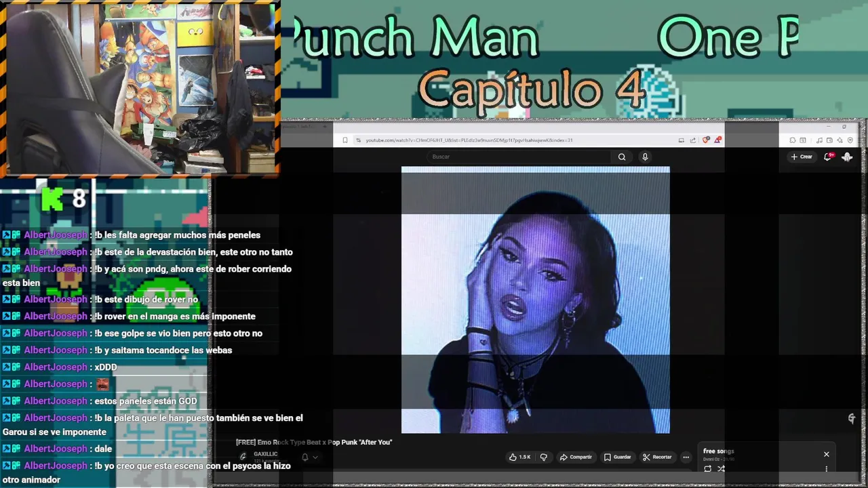
Task: Open YouTube account avatar menu
Action: 847,157
